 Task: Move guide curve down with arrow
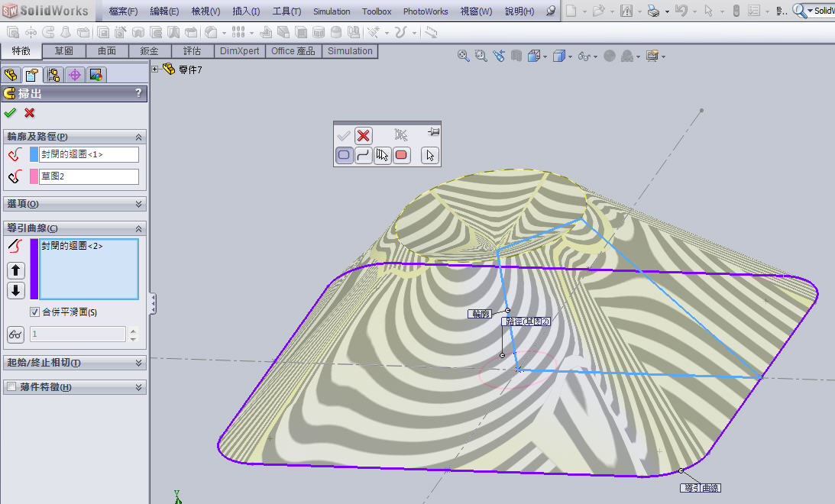tap(15, 290)
